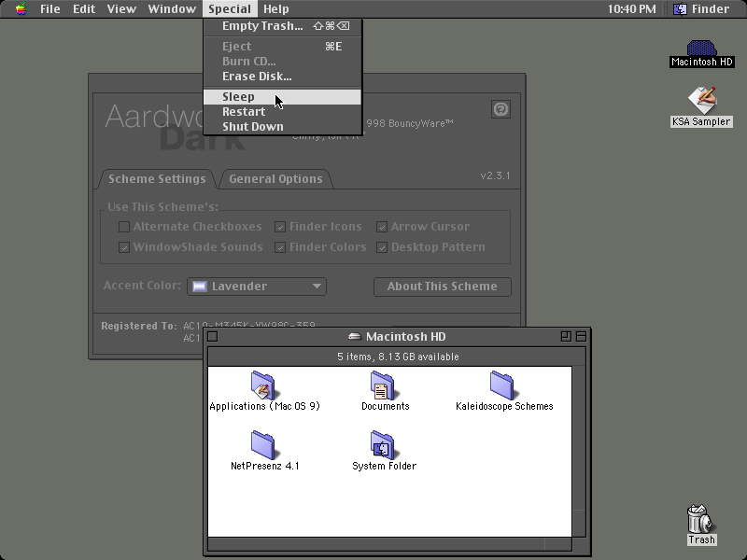Switch to the Scheme Settings tab
The image size is (747, 560).
tap(157, 179)
